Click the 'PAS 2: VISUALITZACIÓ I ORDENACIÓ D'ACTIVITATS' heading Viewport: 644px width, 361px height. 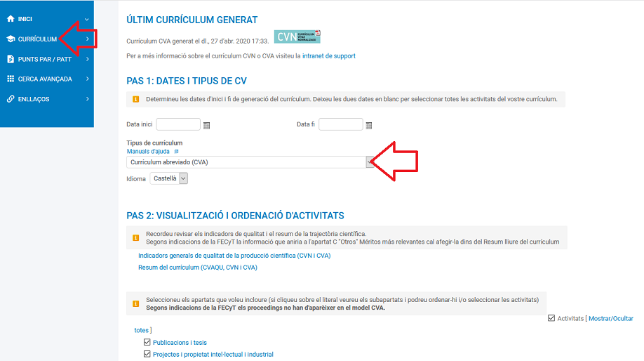click(x=235, y=216)
